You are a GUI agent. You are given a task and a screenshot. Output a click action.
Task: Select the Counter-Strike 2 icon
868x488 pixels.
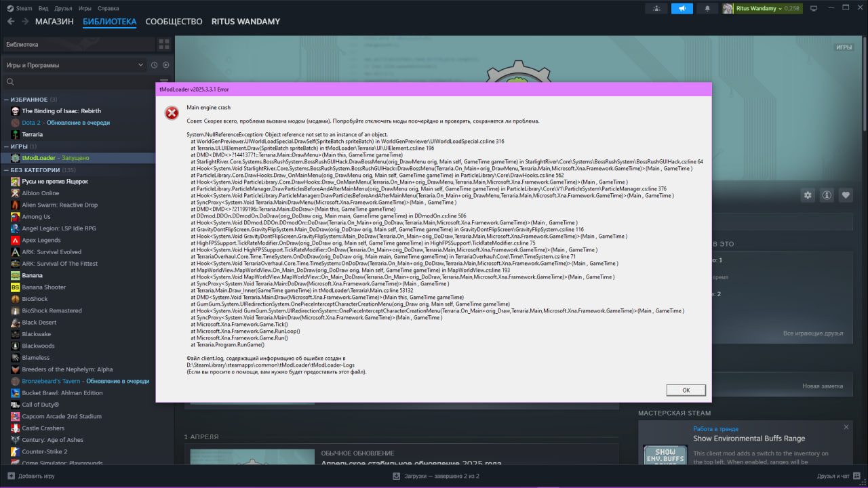pos(16,451)
